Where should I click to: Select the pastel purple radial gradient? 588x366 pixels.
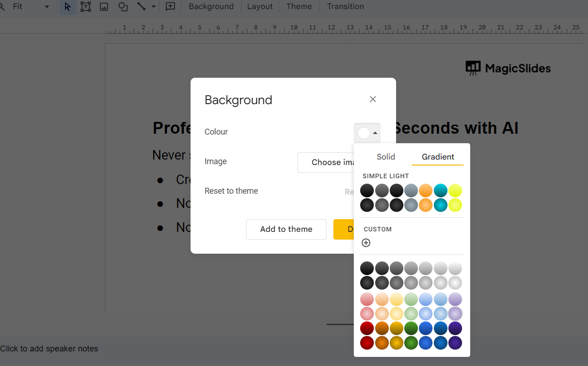coord(455,314)
